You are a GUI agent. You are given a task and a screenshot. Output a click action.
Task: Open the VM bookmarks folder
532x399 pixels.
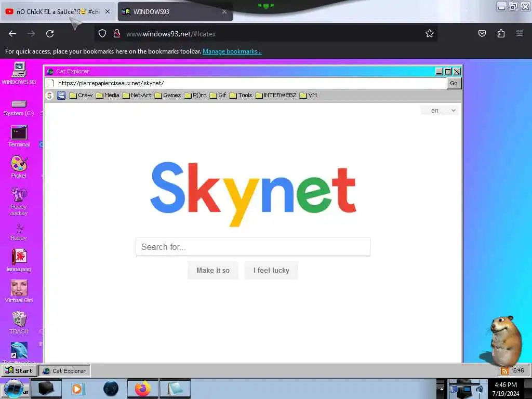click(309, 96)
